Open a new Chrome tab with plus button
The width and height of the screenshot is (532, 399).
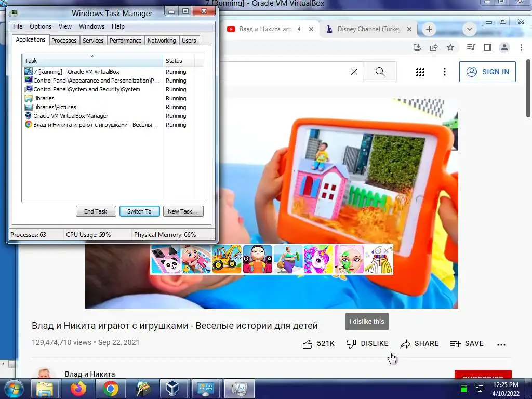click(x=429, y=29)
